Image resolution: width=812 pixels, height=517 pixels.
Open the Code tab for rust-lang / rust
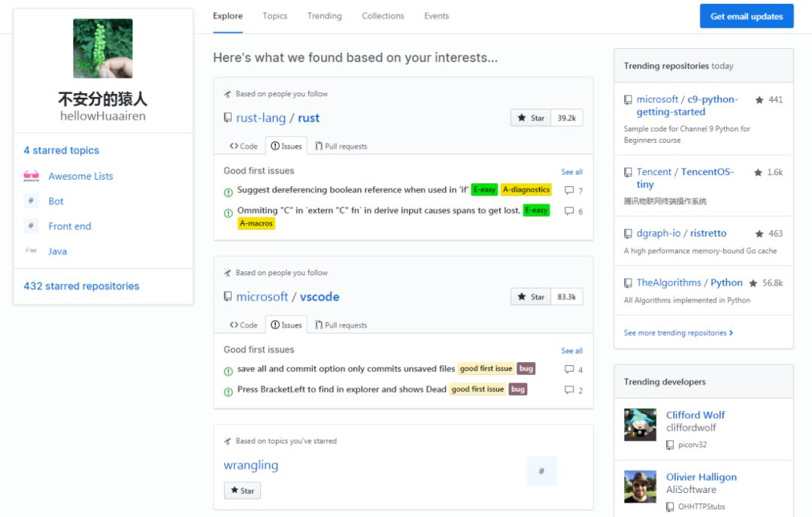click(244, 146)
